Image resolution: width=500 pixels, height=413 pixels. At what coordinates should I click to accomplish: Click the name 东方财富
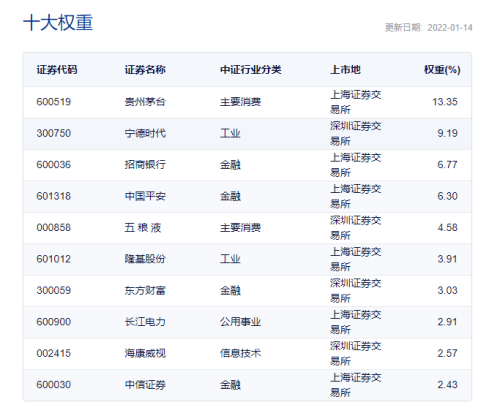pyautogui.click(x=145, y=290)
